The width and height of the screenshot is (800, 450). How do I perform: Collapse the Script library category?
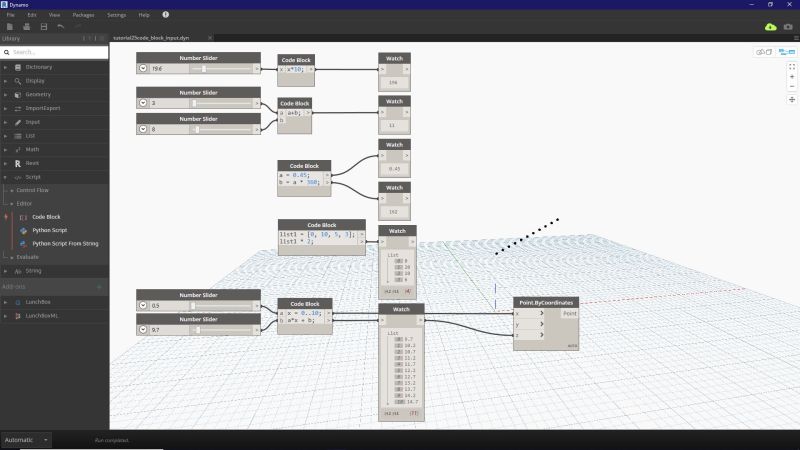tap(6, 177)
